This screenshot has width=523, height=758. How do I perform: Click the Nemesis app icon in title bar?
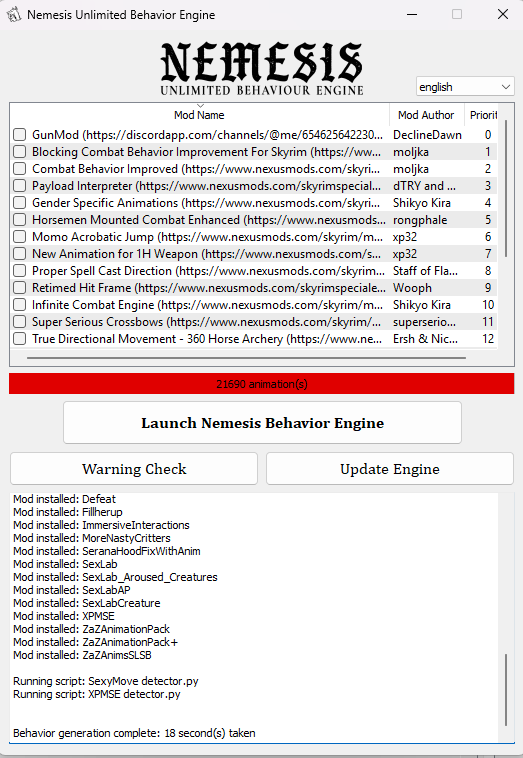point(14,15)
